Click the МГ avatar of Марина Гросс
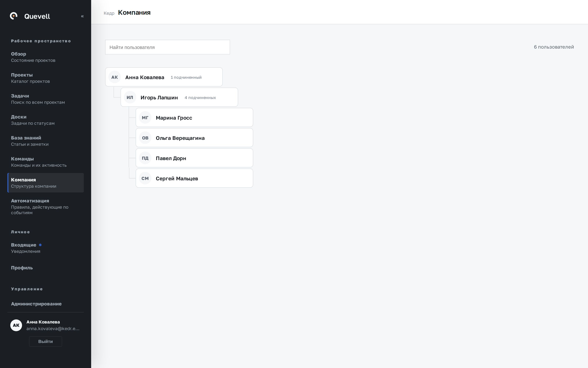This screenshot has width=588, height=368. [145, 118]
